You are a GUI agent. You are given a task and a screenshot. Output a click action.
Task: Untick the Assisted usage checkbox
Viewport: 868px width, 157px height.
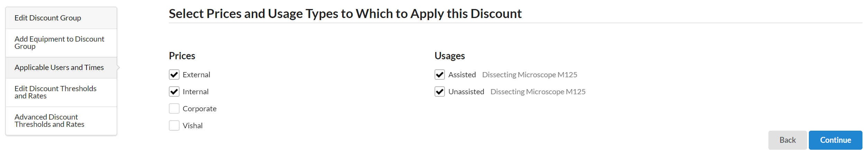pyautogui.click(x=440, y=75)
